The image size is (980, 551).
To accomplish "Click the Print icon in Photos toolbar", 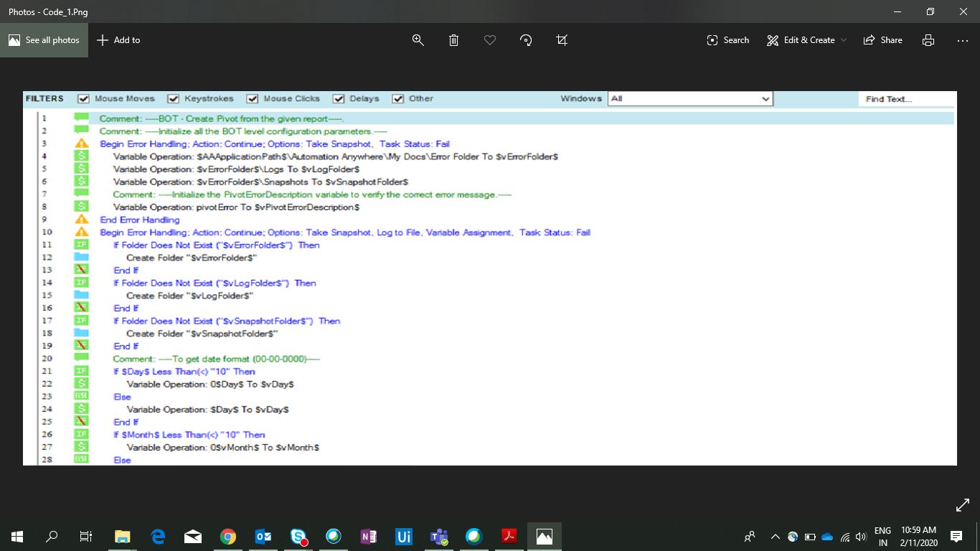I will (928, 40).
